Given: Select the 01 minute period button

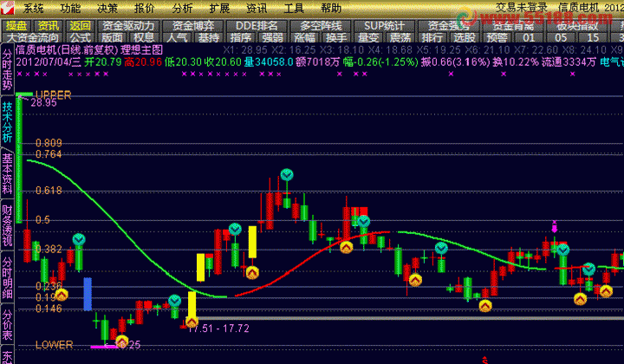Looking at the screenshot, I should pyautogui.click(x=529, y=38).
